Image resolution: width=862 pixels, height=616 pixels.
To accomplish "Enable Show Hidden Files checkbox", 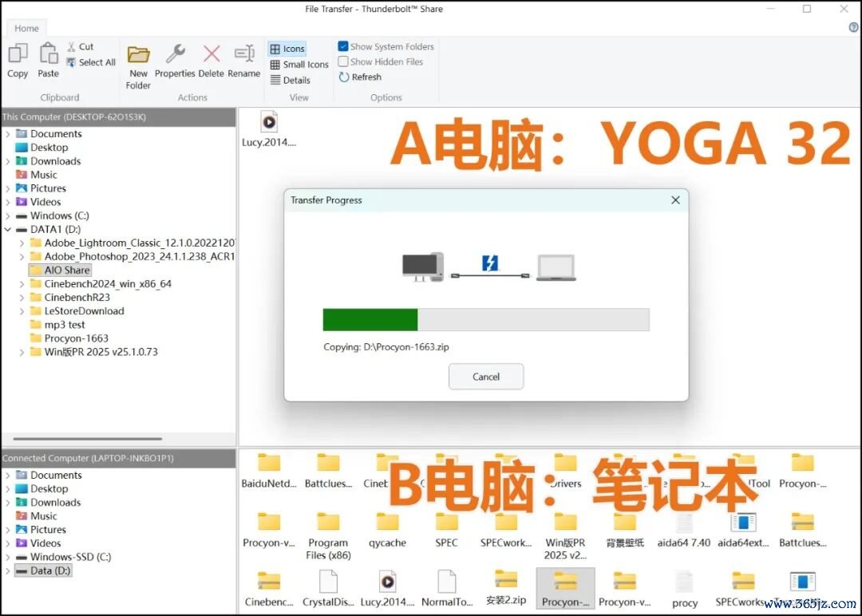I will 343,61.
